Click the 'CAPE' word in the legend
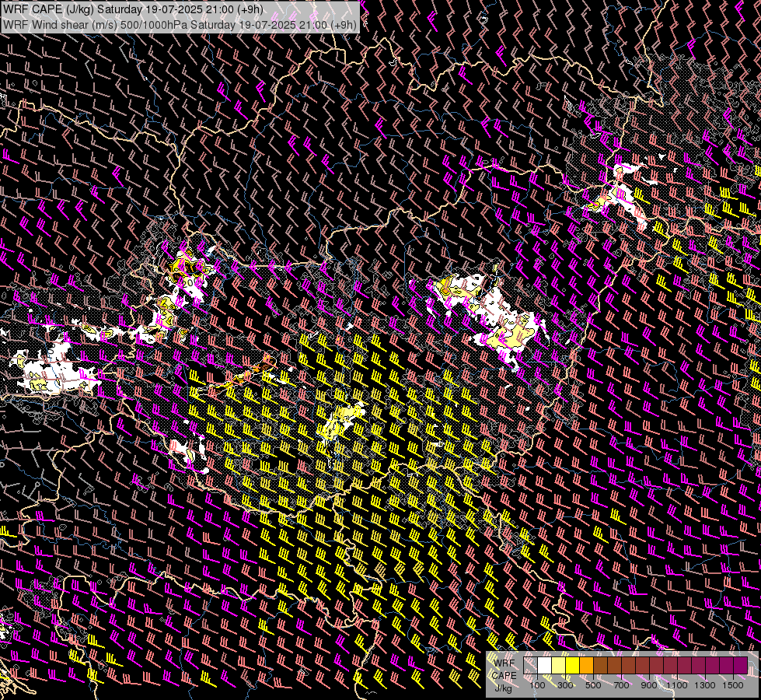This screenshot has height=700, width=761. point(504,676)
